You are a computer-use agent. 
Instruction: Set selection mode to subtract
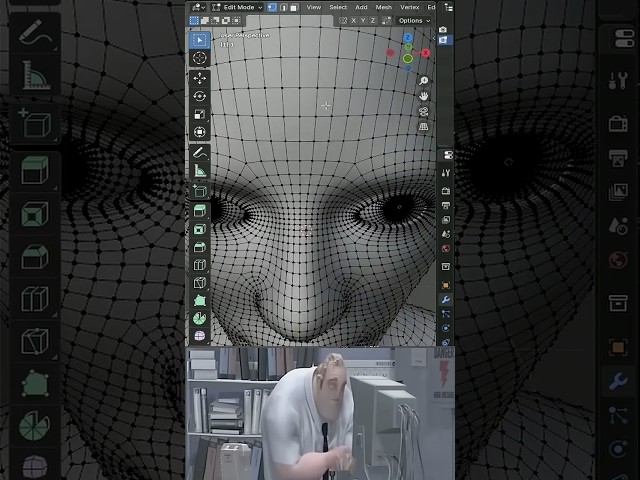tap(215, 20)
